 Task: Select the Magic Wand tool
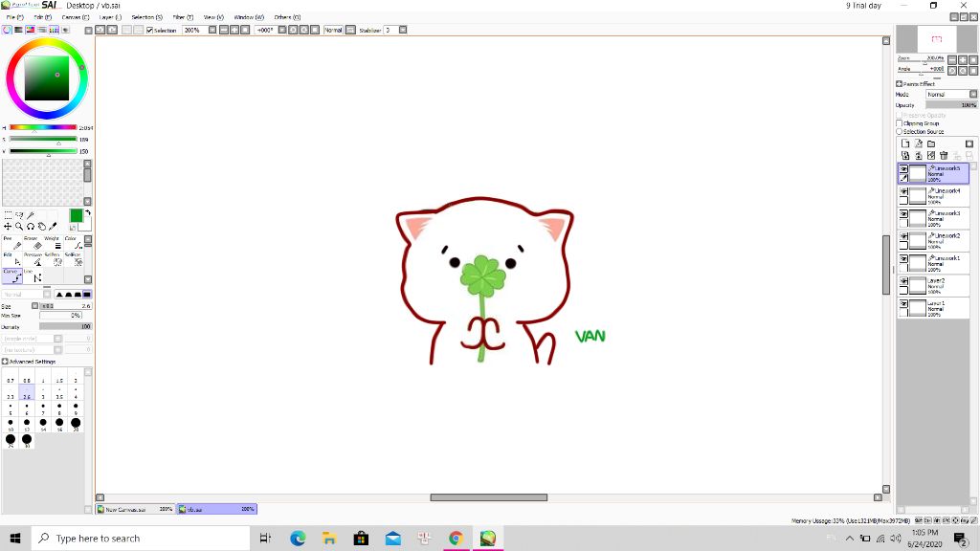tap(31, 215)
